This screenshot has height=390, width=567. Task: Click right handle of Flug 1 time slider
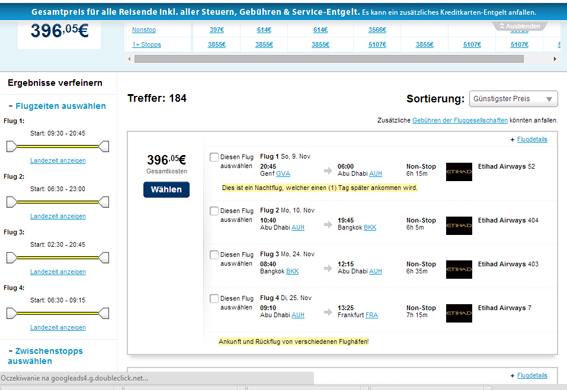104,146
